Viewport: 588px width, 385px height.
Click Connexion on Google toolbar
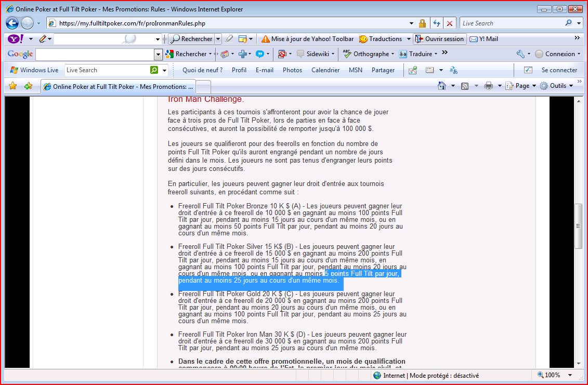tap(555, 54)
